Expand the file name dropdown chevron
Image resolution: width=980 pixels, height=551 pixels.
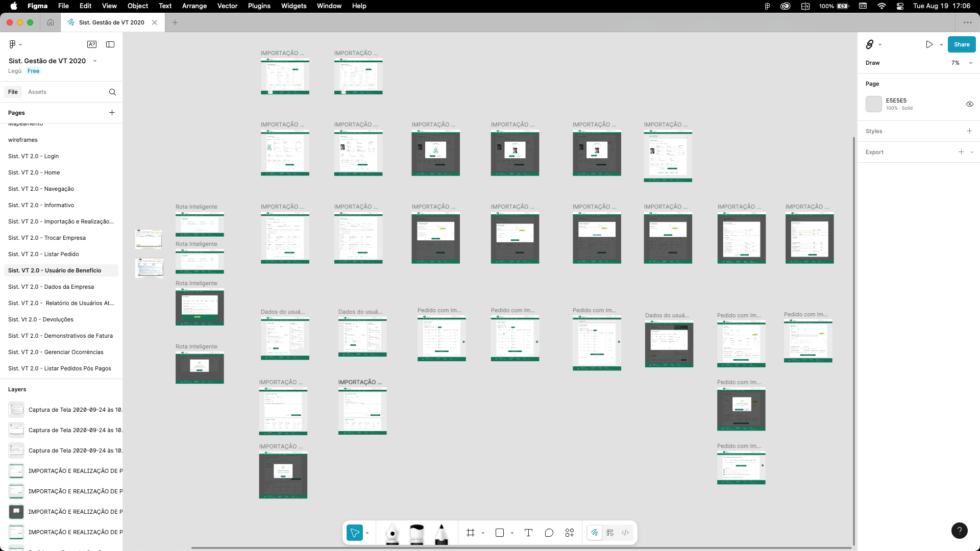point(95,61)
